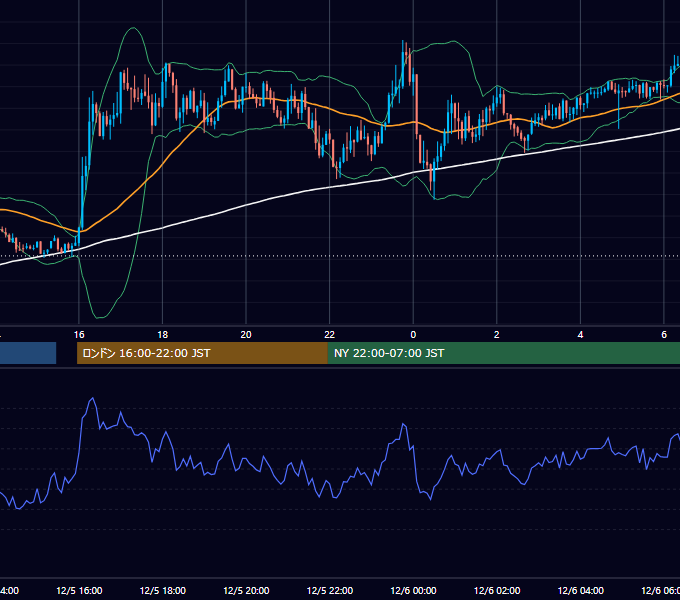Screen dimensions: 680x600
Task: Click the 12/5 18:00 date label
Action: pos(163,590)
